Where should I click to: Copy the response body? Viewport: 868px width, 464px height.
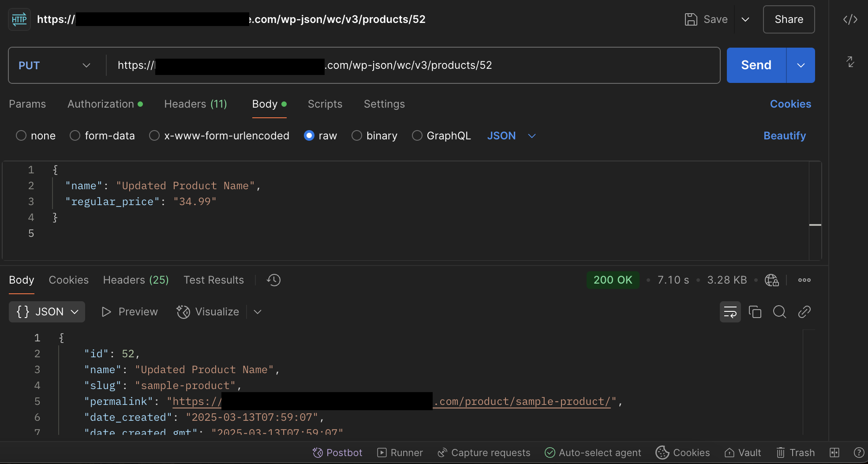coord(755,312)
